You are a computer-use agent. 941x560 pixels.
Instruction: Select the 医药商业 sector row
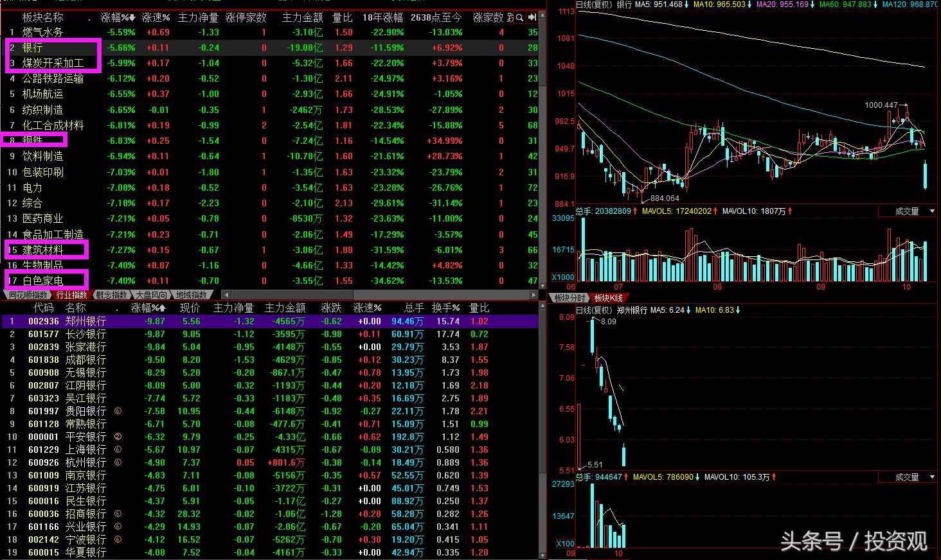point(269,218)
